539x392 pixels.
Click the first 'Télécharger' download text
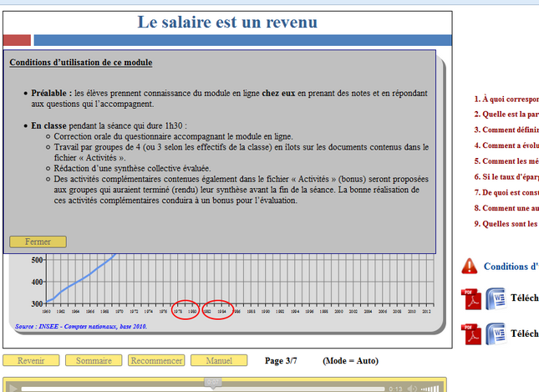point(524,298)
